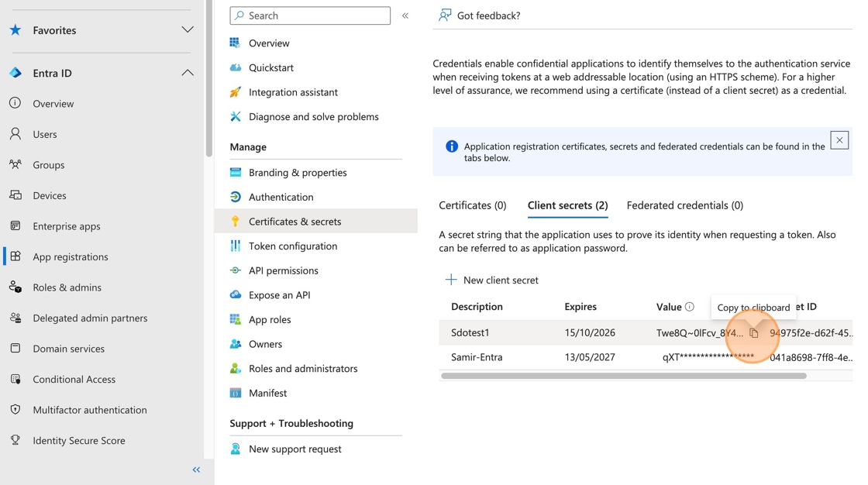The height and width of the screenshot is (485, 868).
Task: Click the menu Search box
Action: click(310, 15)
